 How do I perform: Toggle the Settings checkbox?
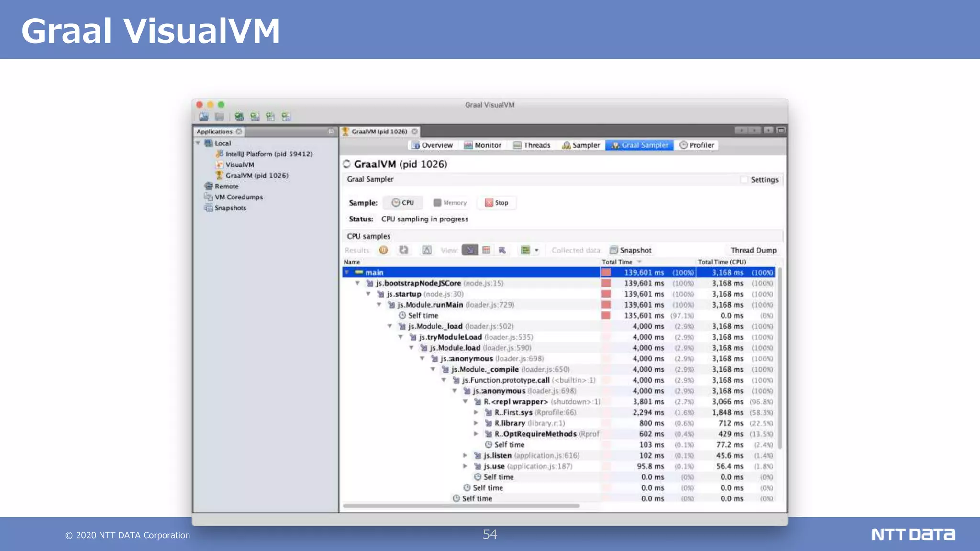(x=744, y=180)
